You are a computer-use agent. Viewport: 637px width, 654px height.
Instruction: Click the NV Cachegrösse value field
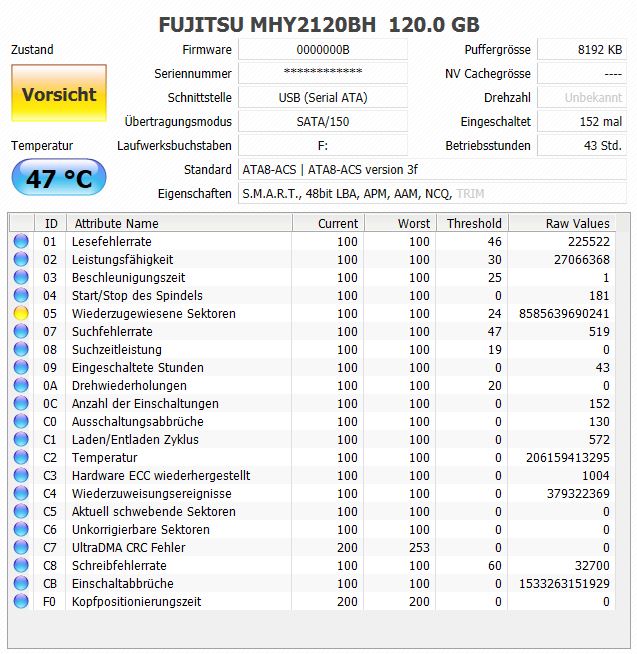(582, 73)
